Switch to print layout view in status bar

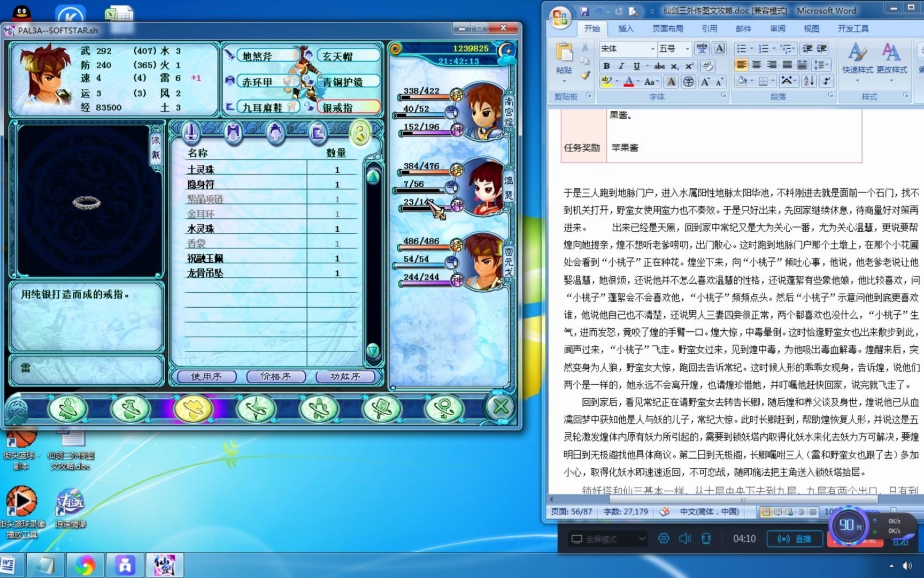click(766, 512)
